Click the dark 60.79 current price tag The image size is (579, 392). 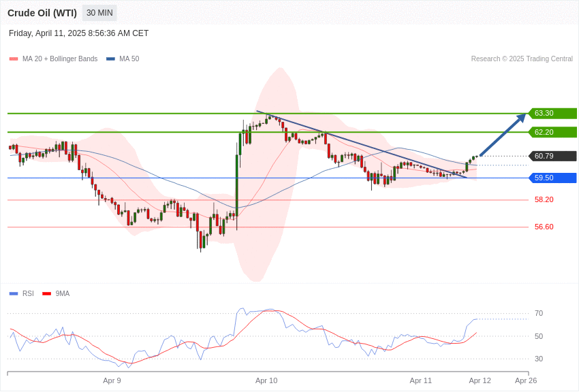tap(553, 156)
